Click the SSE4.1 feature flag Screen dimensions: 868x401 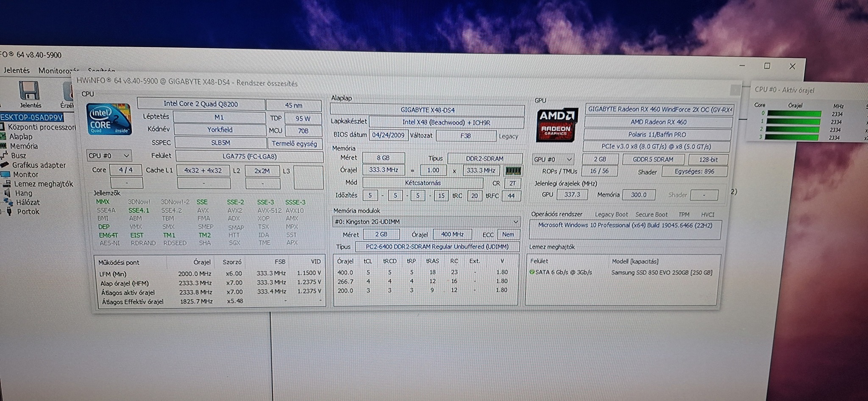coord(139,210)
